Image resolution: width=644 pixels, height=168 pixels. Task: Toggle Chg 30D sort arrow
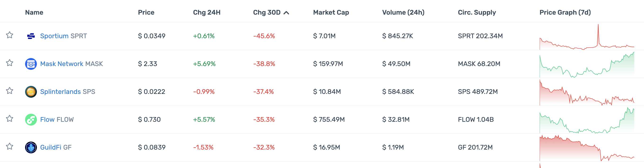point(286,13)
